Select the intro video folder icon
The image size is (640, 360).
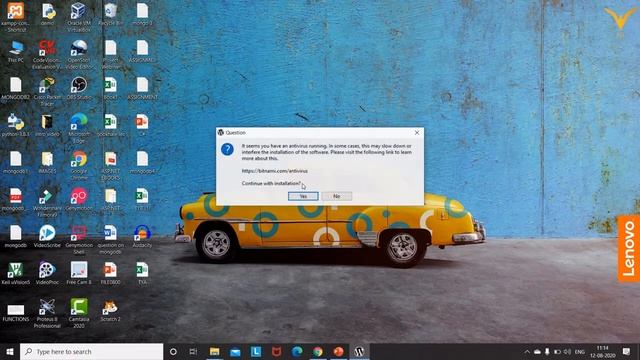(x=47, y=125)
